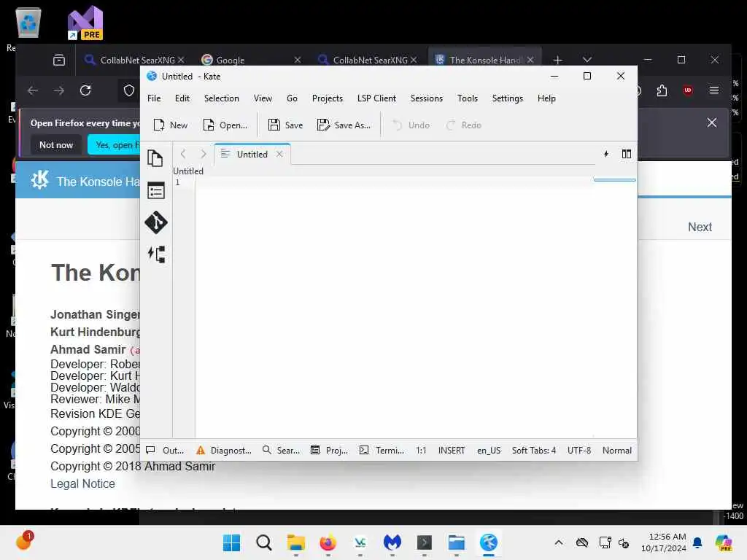Open Firefox from the taskbar

tap(328, 542)
